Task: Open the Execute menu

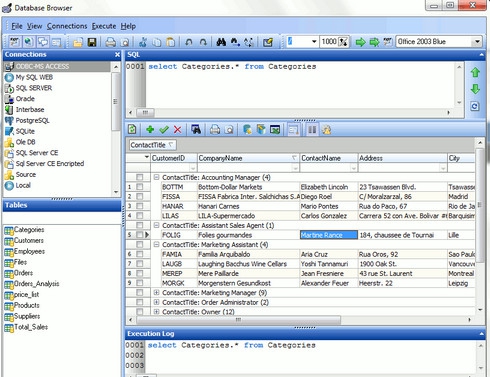Action: pos(104,26)
